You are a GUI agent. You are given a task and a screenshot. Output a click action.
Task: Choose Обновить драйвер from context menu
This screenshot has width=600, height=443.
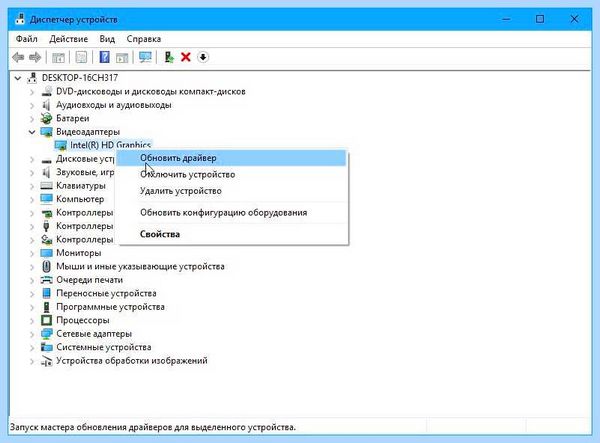[x=232, y=158]
